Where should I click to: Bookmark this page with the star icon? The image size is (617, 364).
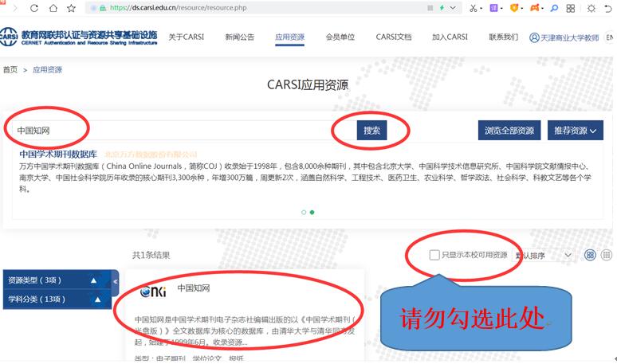(x=71, y=8)
